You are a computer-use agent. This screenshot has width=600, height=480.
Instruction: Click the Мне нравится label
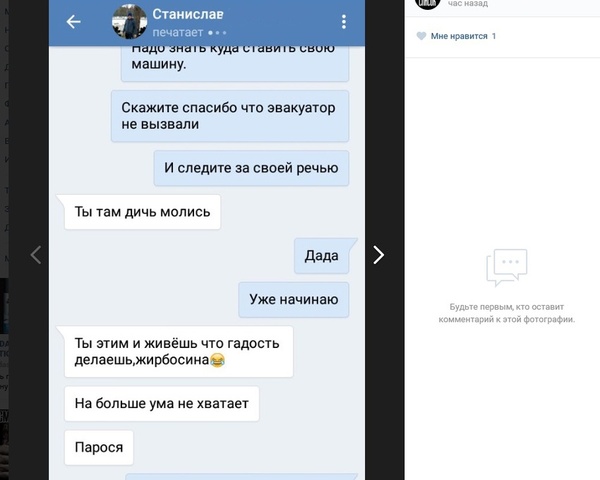tap(459, 36)
